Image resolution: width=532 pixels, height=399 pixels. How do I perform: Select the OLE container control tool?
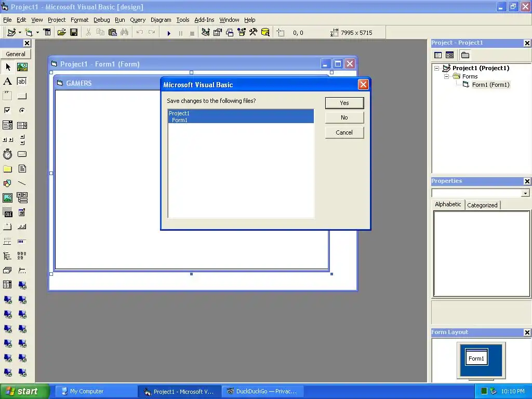7,212
